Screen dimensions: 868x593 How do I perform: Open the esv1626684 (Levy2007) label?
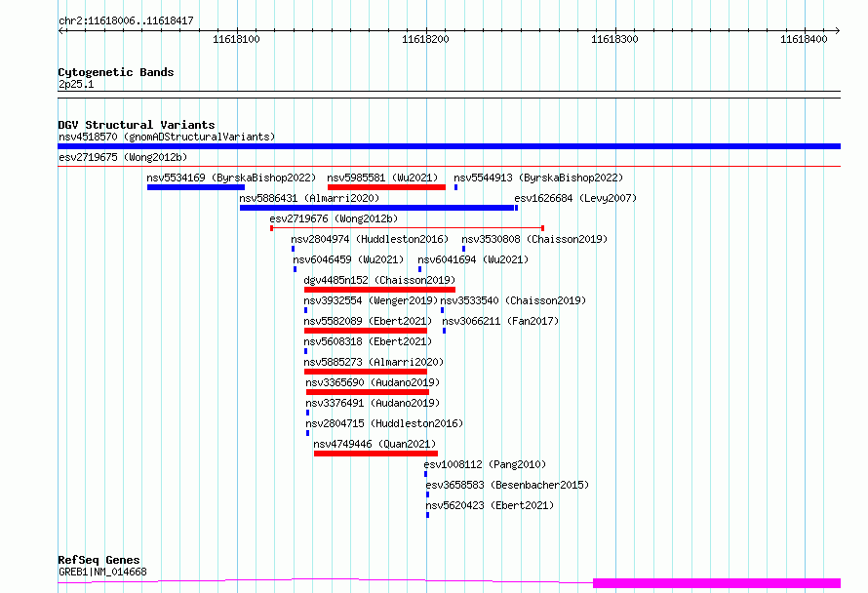(575, 198)
